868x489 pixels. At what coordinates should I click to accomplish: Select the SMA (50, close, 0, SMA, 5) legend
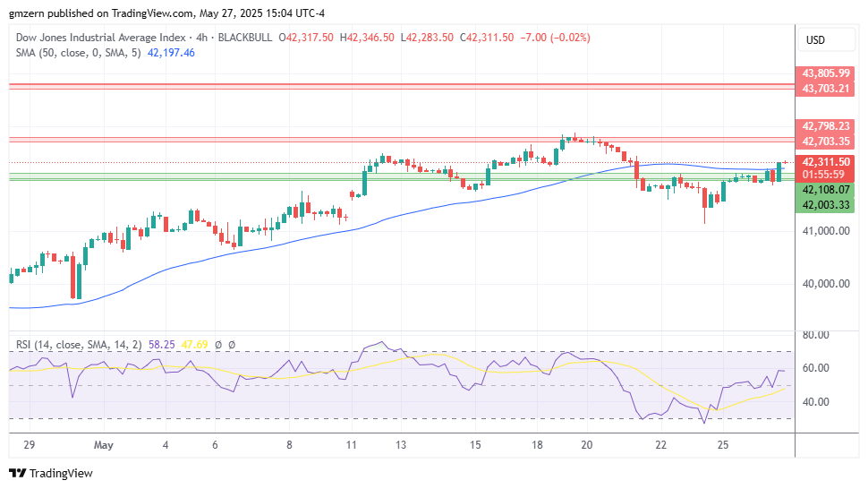point(79,53)
